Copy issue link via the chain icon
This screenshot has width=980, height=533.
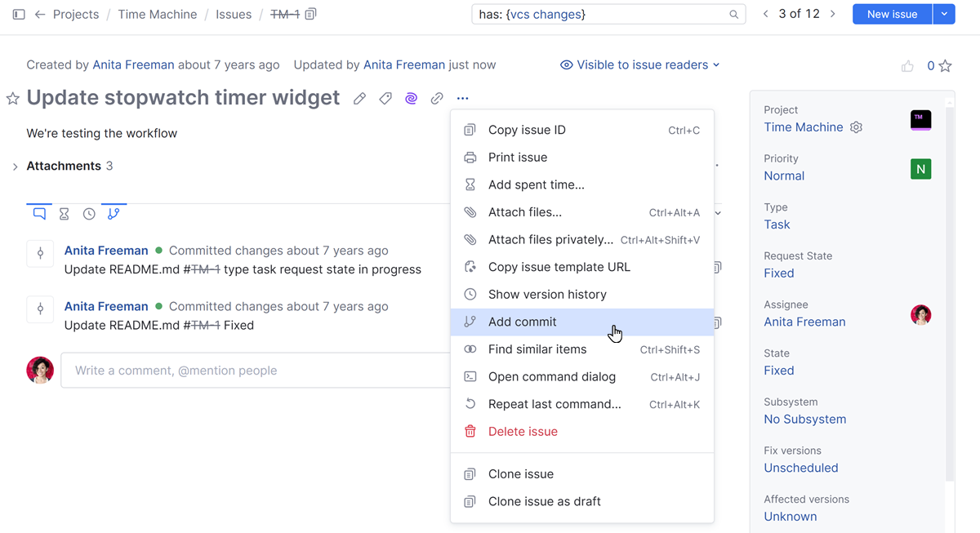(437, 99)
